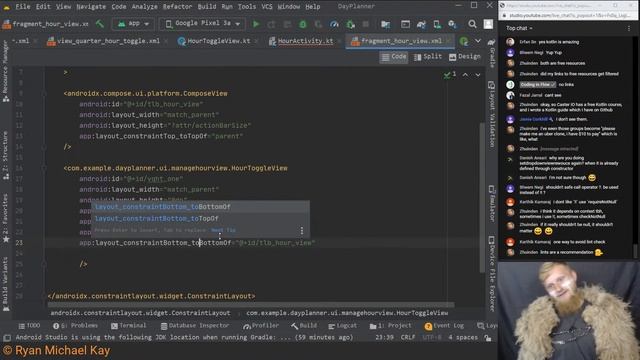Open Gradle tool window on right strip
The height and width of the screenshot is (360, 640).
point(492,53)
